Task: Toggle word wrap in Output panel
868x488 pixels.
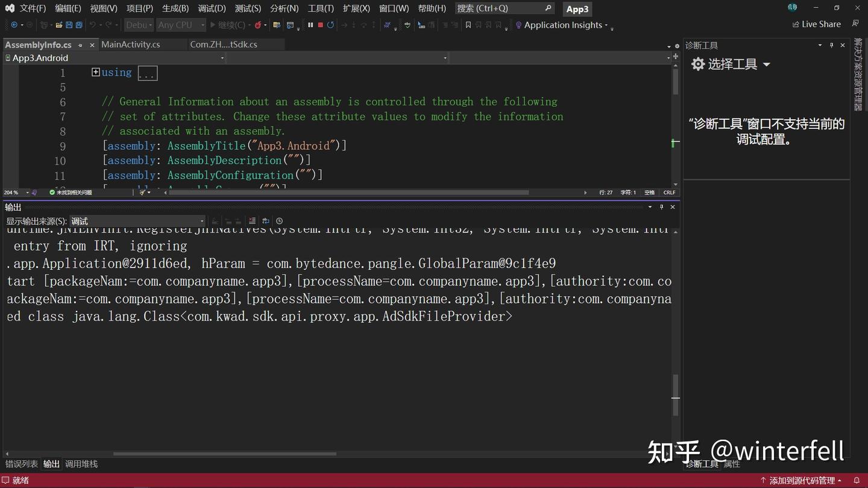Action: [266, 221]
